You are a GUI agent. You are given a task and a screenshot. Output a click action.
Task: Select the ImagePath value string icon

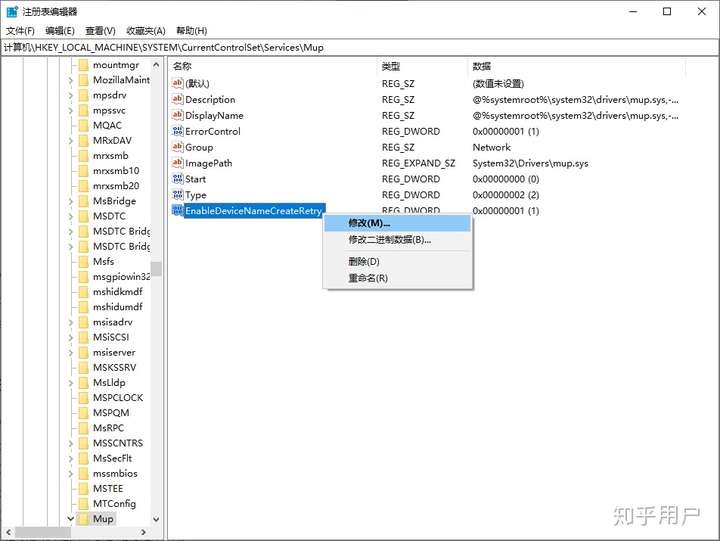(x=177, y=163)
